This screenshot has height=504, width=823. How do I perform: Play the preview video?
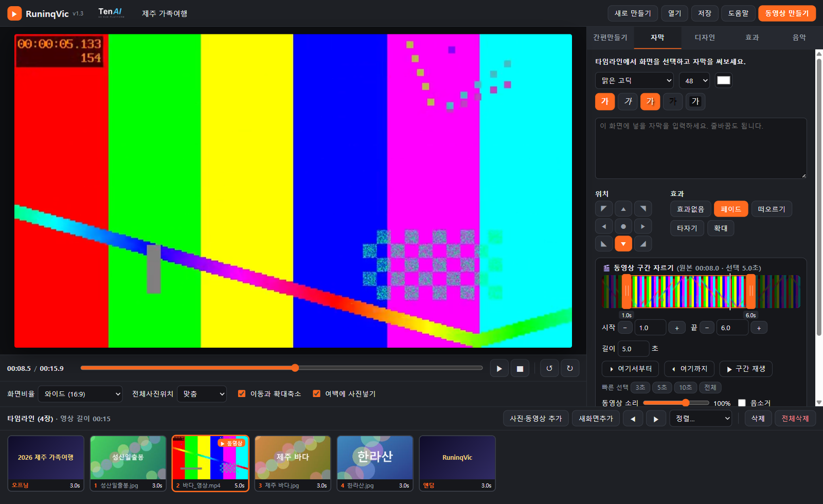click(499, 368)
